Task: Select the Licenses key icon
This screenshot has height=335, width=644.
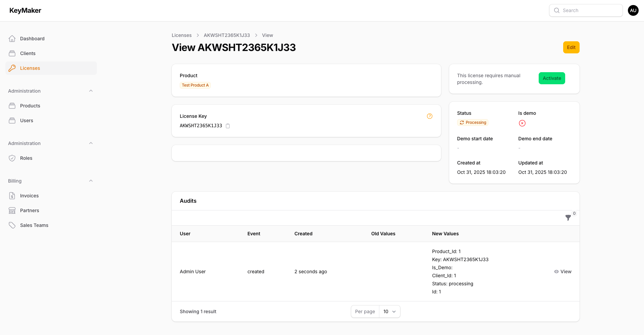Action: (12, 68)
